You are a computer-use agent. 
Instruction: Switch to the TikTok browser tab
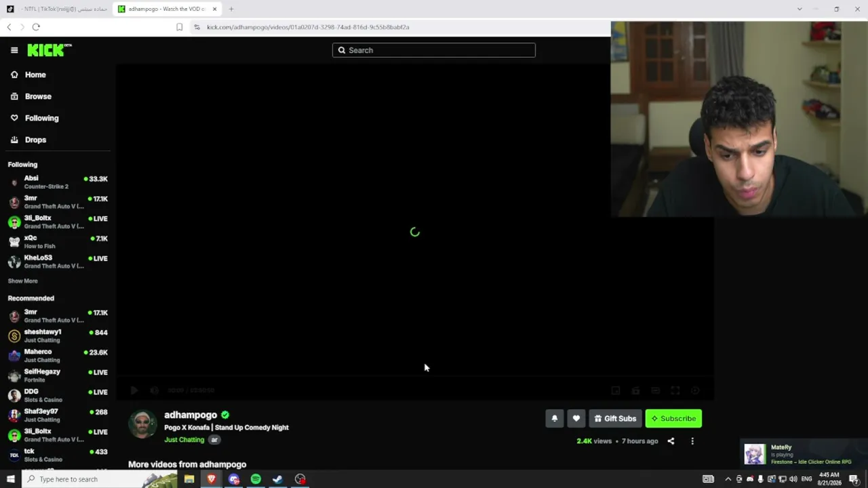tap(56, 9)
